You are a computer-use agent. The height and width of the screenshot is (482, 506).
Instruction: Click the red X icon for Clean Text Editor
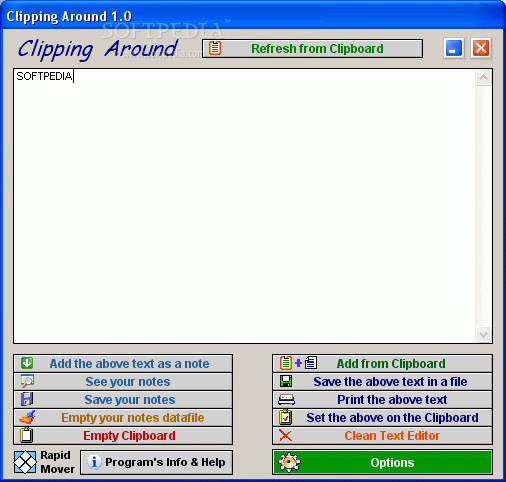click(285, 435)
